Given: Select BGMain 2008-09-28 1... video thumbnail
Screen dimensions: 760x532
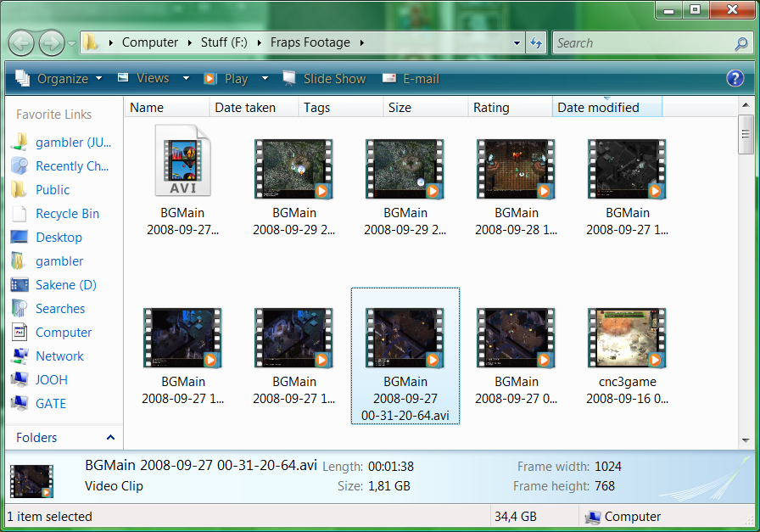Looking at the screenshot, I should [x=516, y=169].
